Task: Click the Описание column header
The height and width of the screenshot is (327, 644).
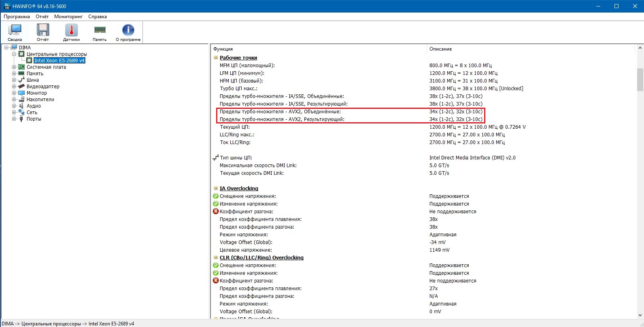Action: click(531, 49)
